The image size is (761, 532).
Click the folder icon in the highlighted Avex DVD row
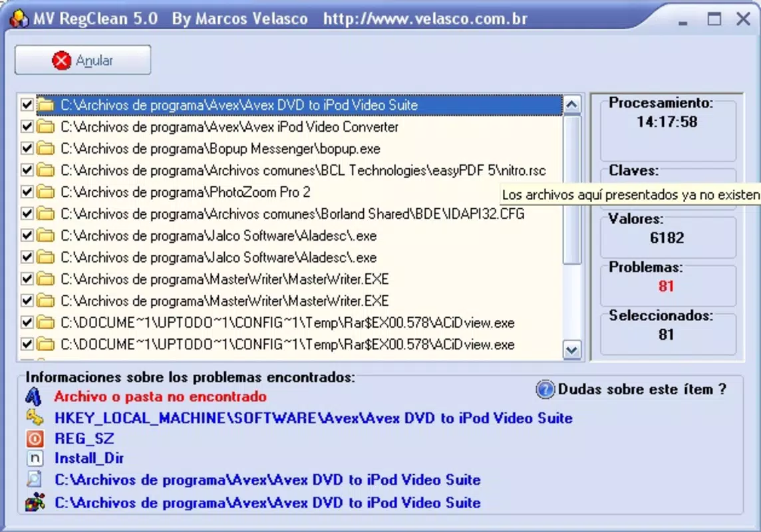(46, 105)
